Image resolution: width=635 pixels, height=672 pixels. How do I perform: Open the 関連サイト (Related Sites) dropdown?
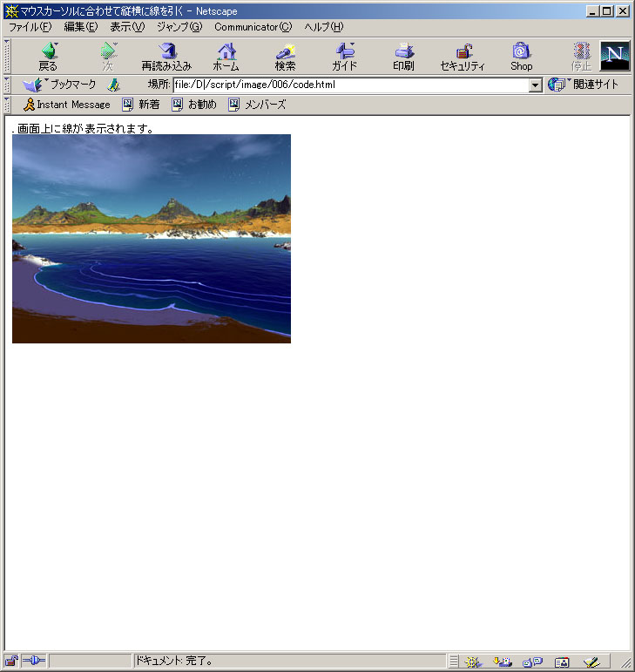(584, 85)
